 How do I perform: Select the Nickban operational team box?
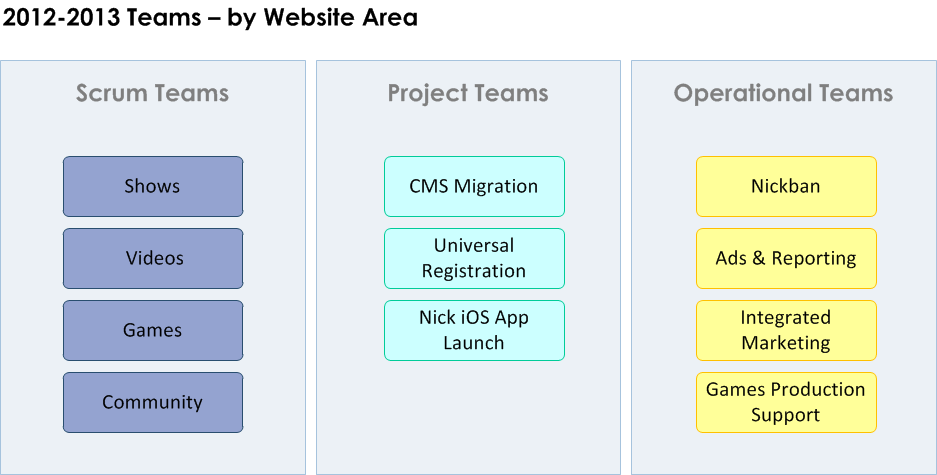tap(786, 186)
